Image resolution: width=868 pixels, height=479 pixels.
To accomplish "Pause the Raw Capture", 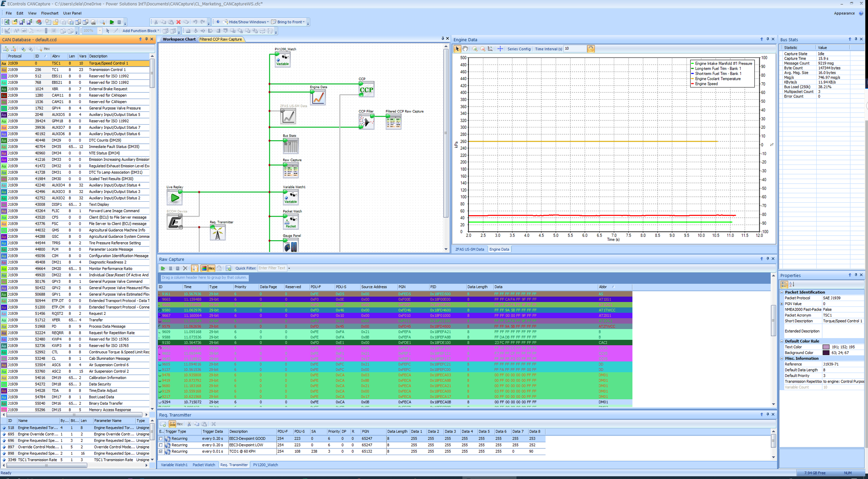I will click(170, 268).
